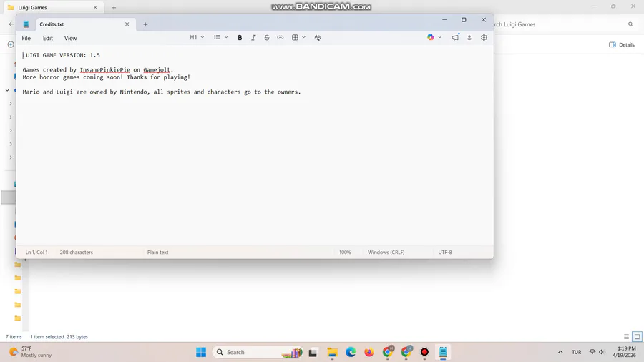Image resolution: width=644 pixels, height=362 pixels.
Task: Switch Explorer to large thumbnails view
Action: (637, 336)
